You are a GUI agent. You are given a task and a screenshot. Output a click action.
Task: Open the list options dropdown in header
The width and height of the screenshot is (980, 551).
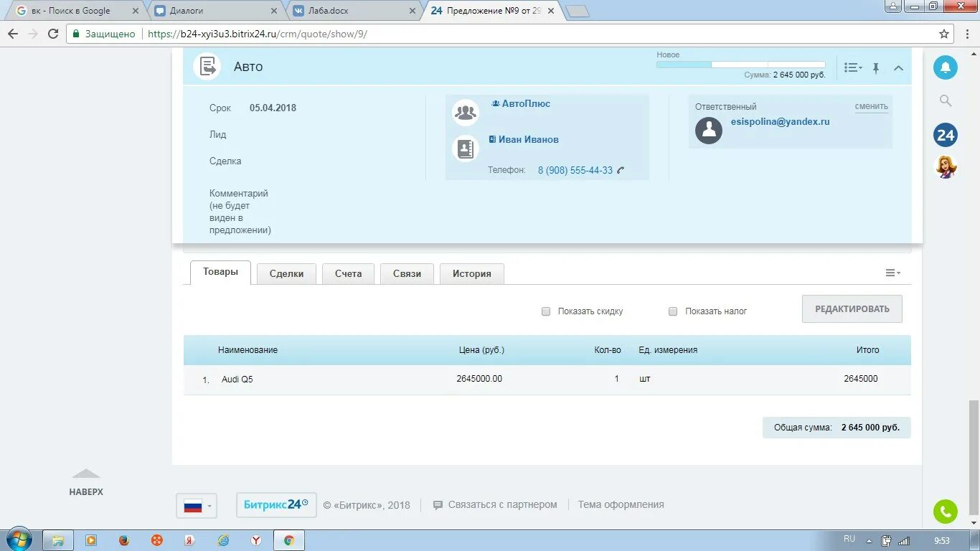click(x=853, y=67)
